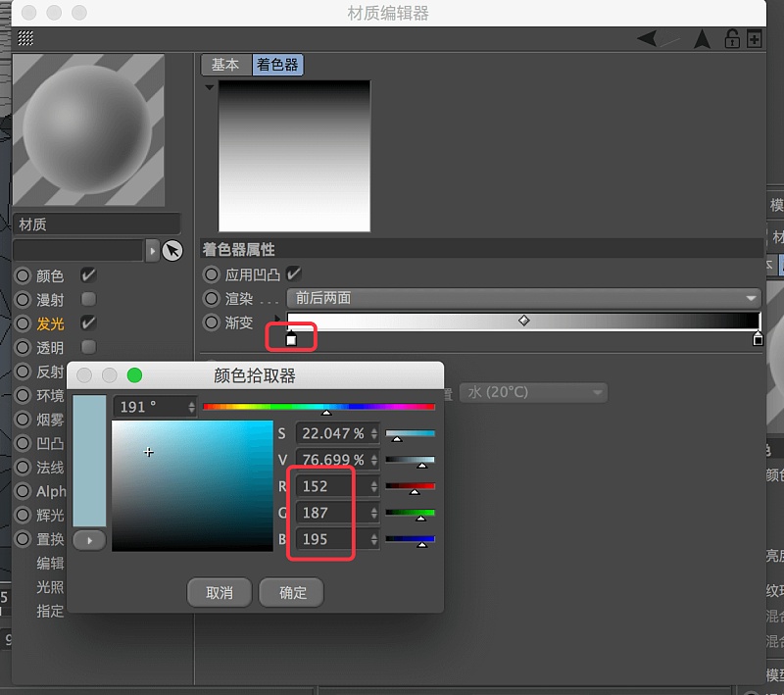This screenshot has height=695, width=784.
Task: Toggle the lock icon in the header
Action: coord(732,38)
